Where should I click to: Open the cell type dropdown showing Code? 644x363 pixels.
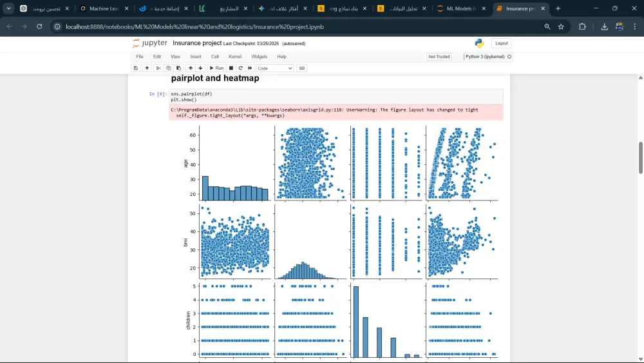click(x=275, y=68)
